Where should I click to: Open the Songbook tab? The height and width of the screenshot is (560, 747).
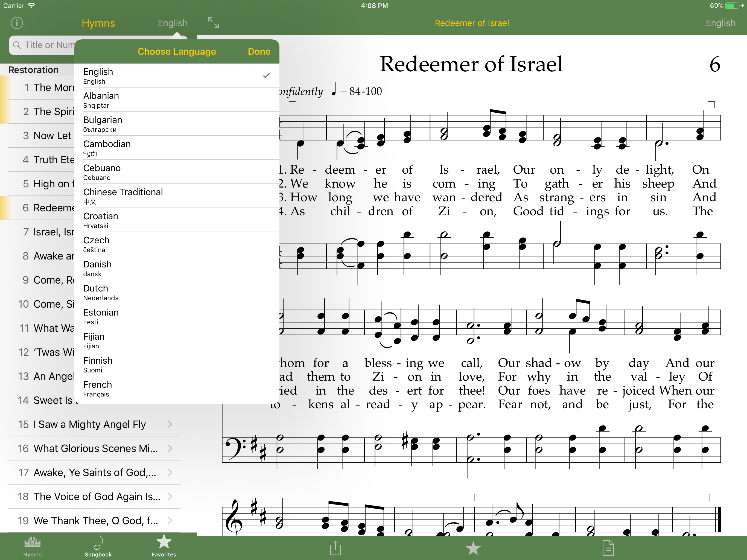[98, 546]
